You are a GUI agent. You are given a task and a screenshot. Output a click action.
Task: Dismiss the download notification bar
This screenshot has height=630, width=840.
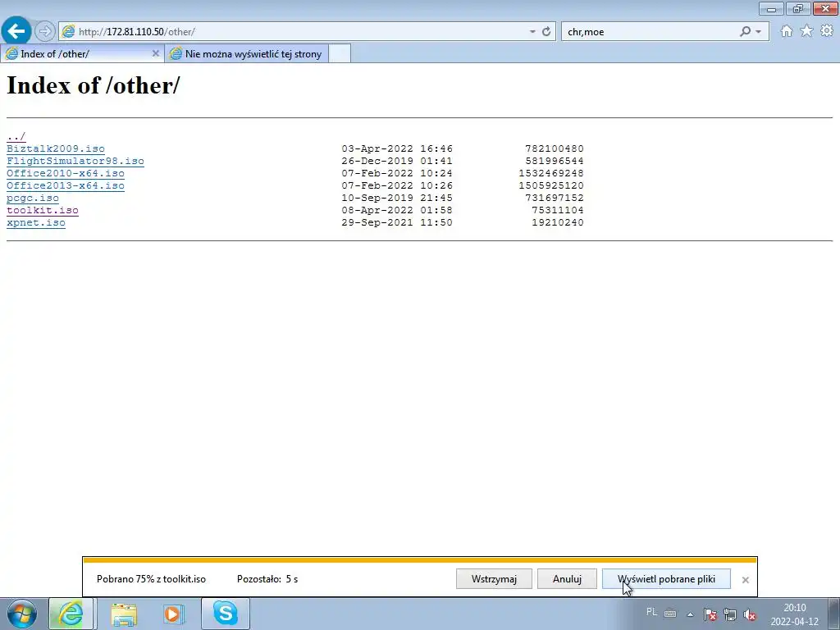pyautogui.click(x=745, y=580)
